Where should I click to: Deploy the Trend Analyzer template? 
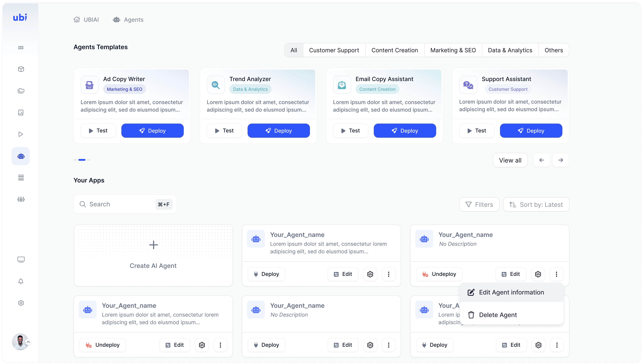(x=279, y=131)
